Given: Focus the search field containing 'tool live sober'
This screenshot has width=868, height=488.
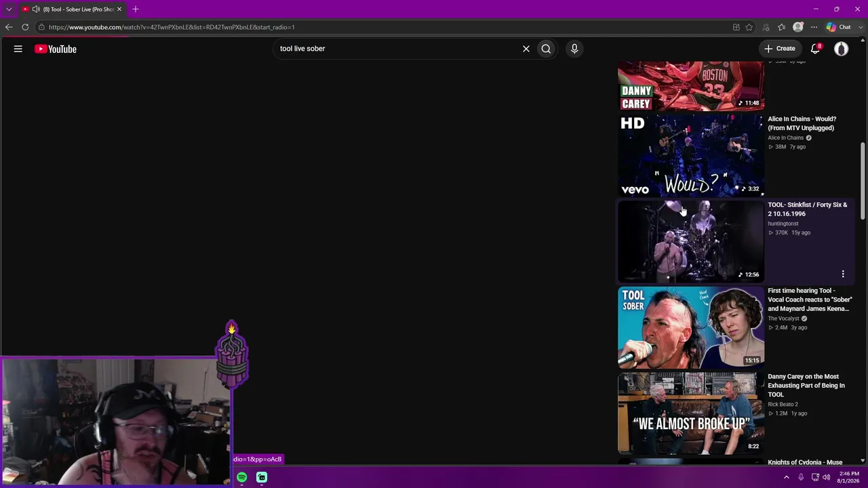Looking at the screenshot, I should (x=397, y=49).
